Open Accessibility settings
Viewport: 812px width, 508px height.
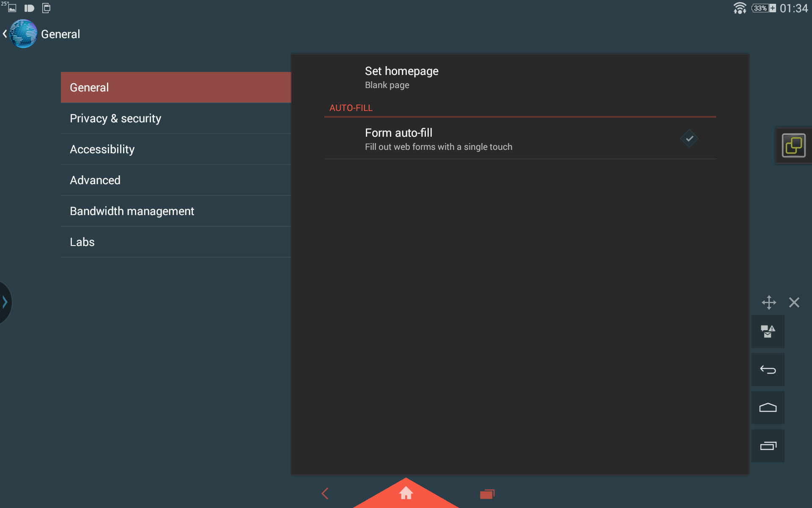coord(176,149)
